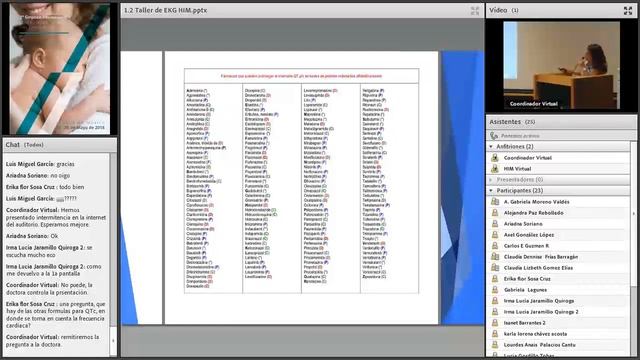The height and width of the screenshot is (360, 640).
Task: Click participant icon of A. Gabriela Moreno Valdés
Action: tap(495, 202)
